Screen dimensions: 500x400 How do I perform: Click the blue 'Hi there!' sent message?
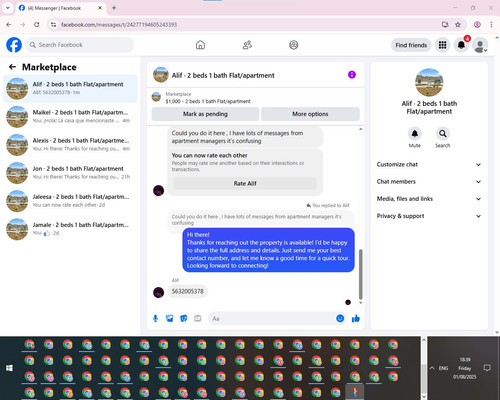click(268, 250)
